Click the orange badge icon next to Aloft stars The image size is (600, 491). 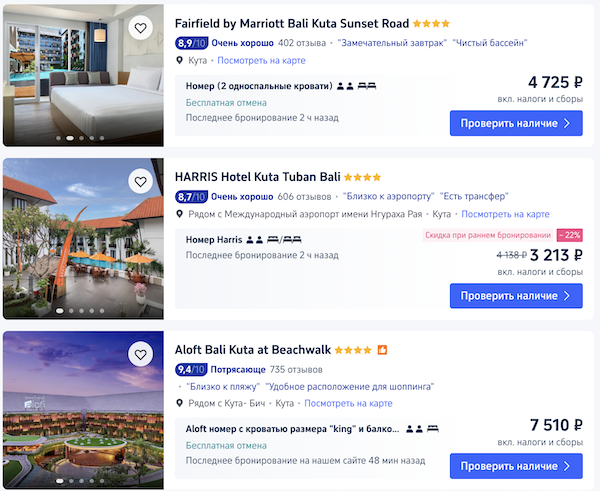tap(382, 351)
